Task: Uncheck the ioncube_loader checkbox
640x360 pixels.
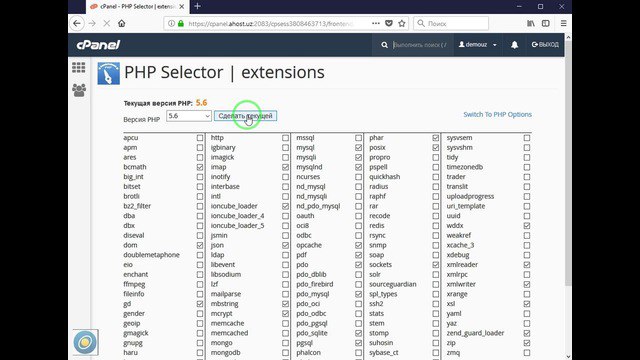Action: [x=285, y=206]
